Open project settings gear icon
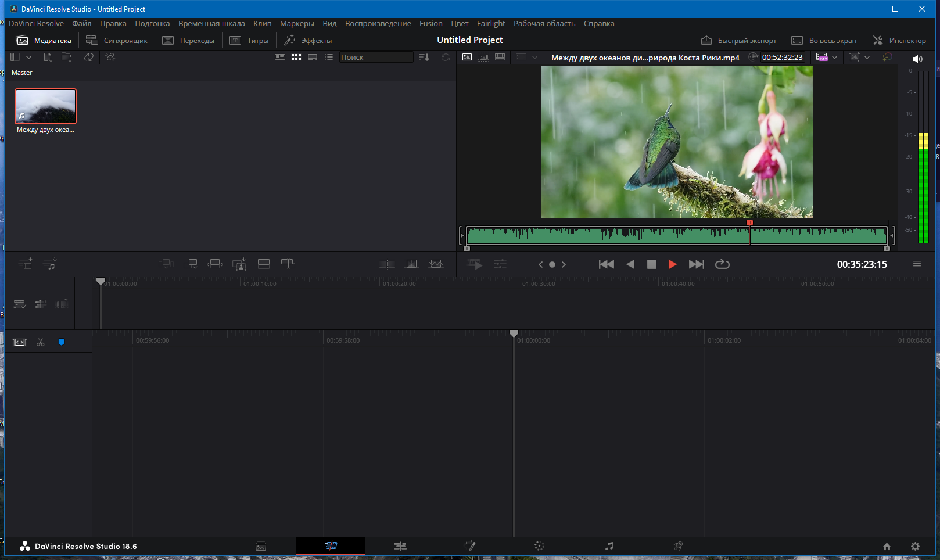This screenshot has width=940, height=560. 915,546
